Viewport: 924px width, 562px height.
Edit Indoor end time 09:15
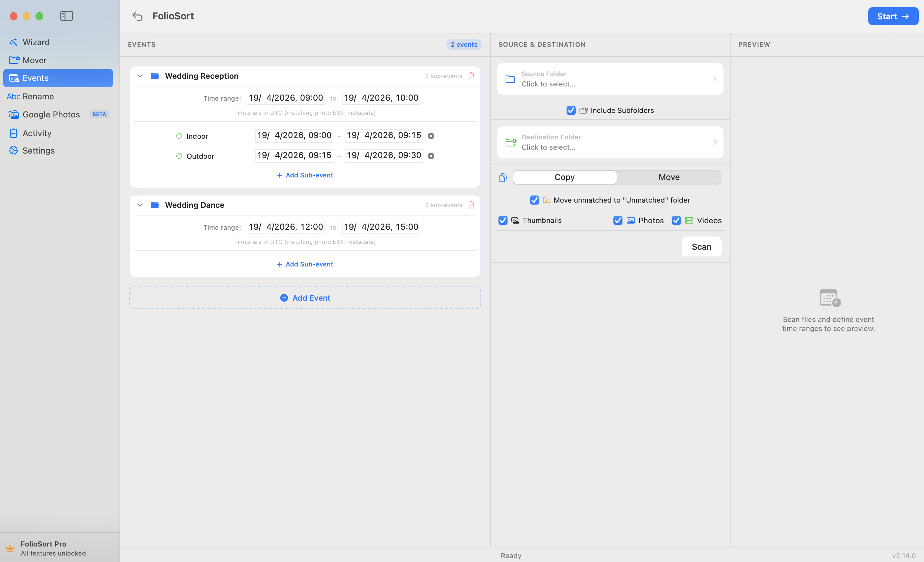pyautogui.click(x=384, y=135)
